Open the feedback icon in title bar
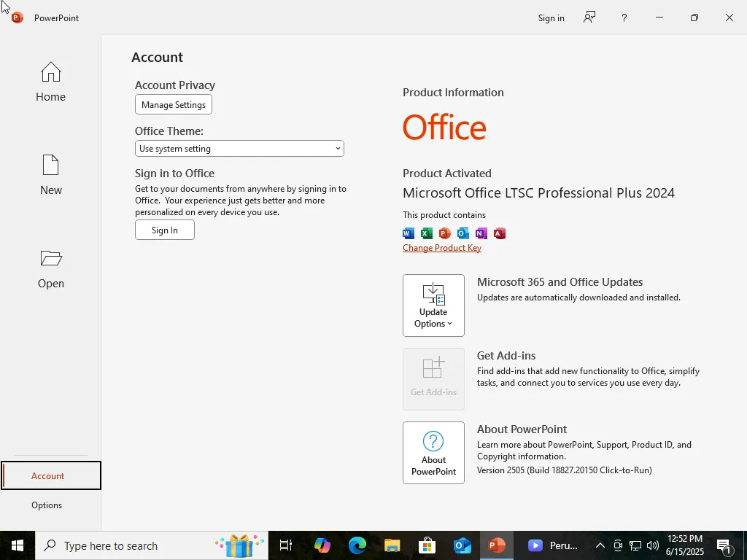This screenshot has width=747, height=560. pos(589,17)
